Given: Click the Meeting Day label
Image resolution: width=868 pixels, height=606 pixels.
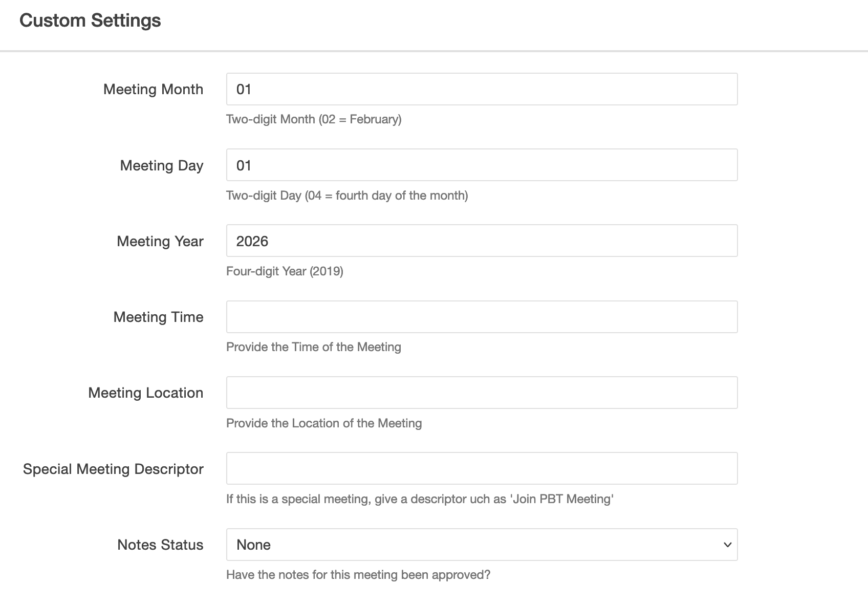Looking at the screenshot, I should tap(162, 165).
